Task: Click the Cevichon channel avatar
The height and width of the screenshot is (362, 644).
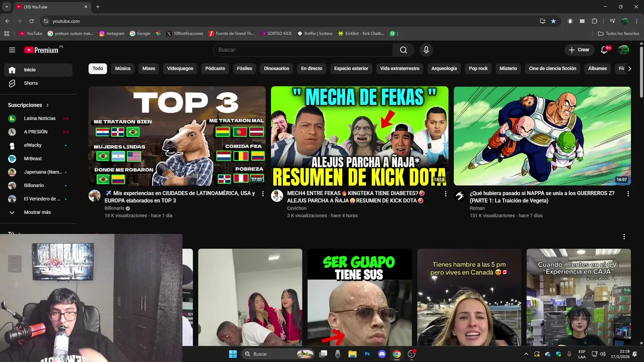Action: coord(277,196)
